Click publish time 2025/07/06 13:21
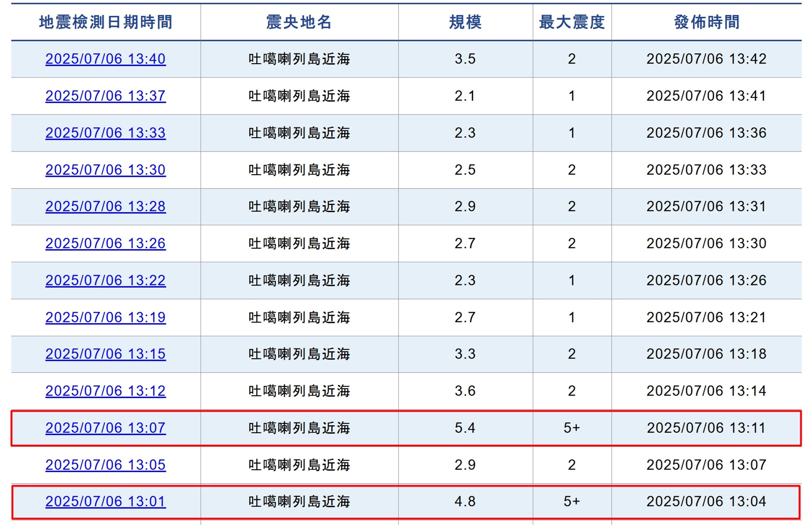This screenshot has width=812, height=525. [706, 317]
